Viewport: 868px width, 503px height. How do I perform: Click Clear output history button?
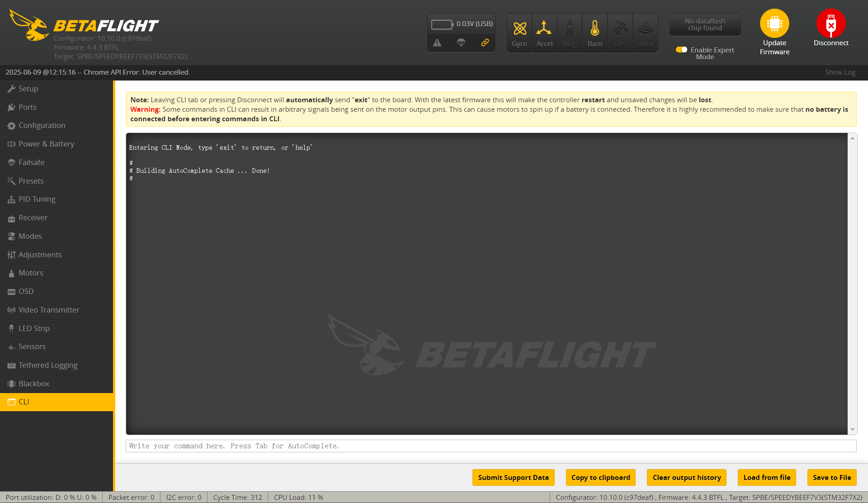[x=687, y=478]
